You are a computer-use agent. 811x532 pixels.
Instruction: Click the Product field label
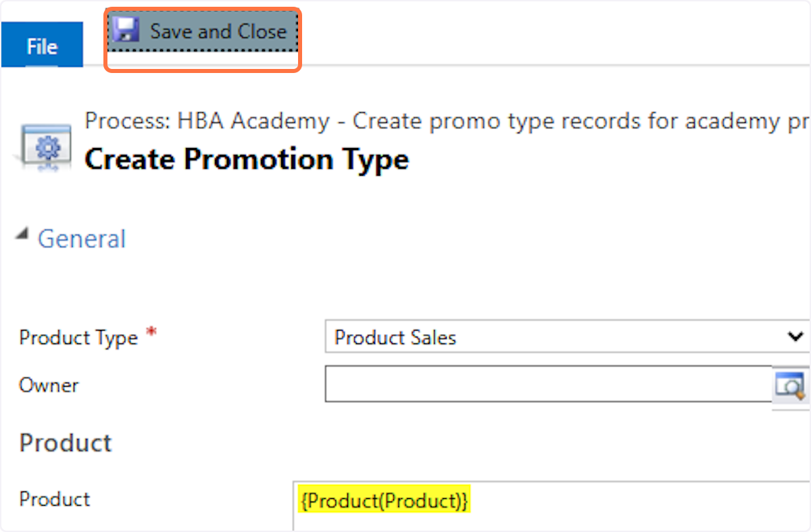click(55, 499)
